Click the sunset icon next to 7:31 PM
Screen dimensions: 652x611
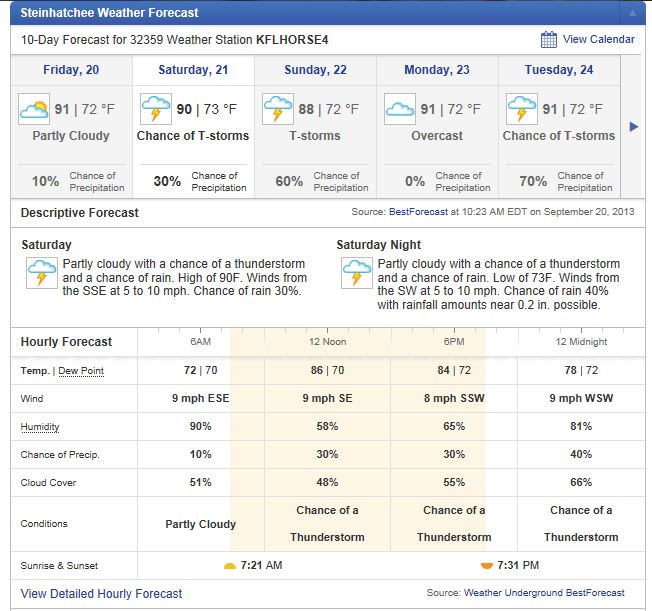coord(486,566)
